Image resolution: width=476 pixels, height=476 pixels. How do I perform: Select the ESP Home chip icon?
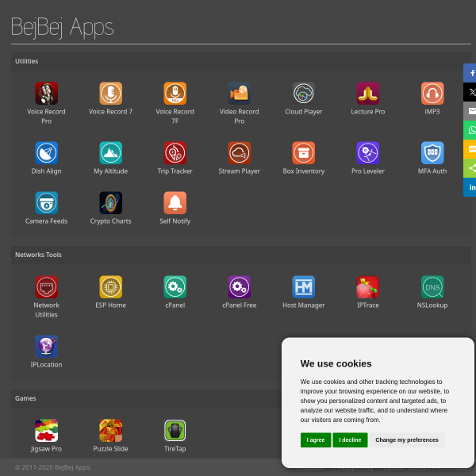tap(111, 287)
